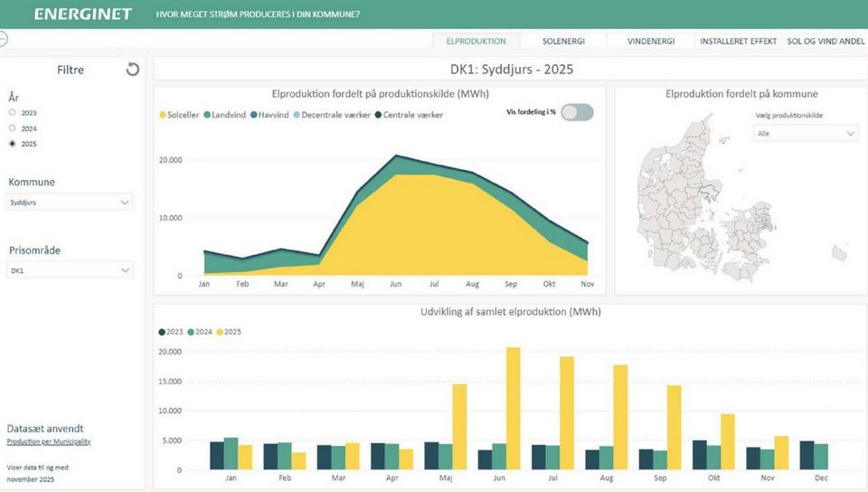Open the VINDENERGI tab
Viewport: 868px width, 492px height.
pos(651,41)
